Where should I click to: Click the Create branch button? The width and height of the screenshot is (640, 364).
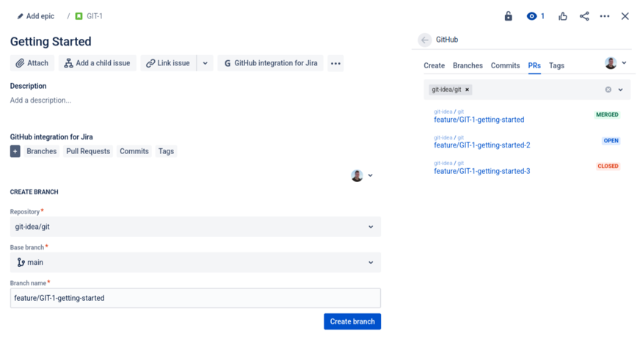(352, 321)
